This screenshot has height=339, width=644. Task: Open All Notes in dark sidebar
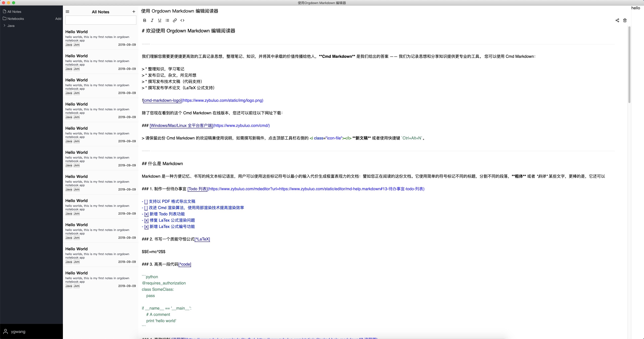click(14, 12)
